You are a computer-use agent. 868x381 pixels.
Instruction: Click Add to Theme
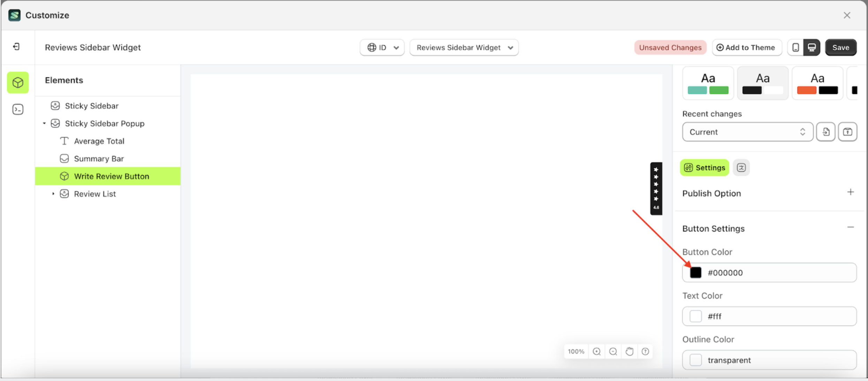tap(747, 47)
